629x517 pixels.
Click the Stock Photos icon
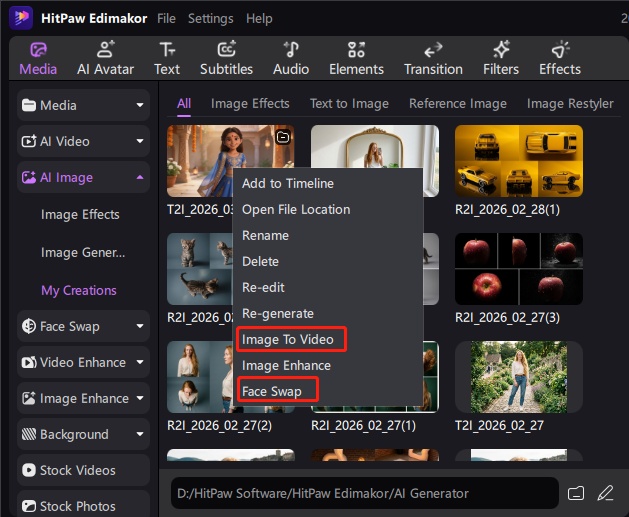click(x=28, y=506)
